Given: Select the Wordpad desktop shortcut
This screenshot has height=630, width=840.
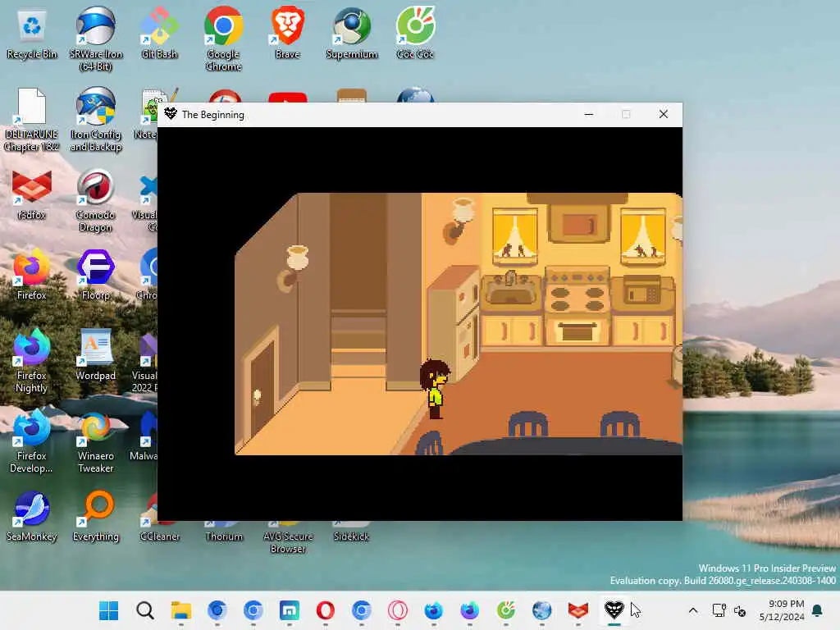Looking at the screenshot, I should (x=96, y=356).
